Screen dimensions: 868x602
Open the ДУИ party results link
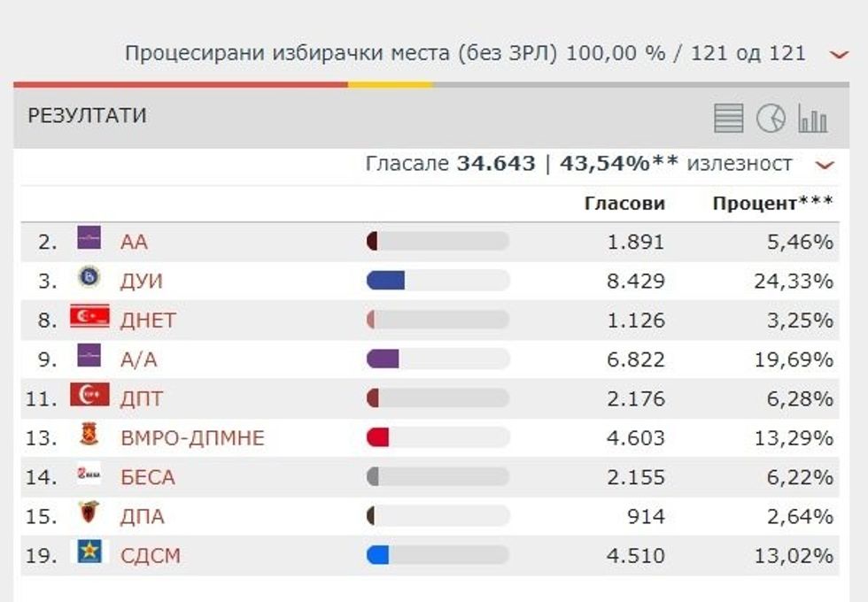point(142,280)
